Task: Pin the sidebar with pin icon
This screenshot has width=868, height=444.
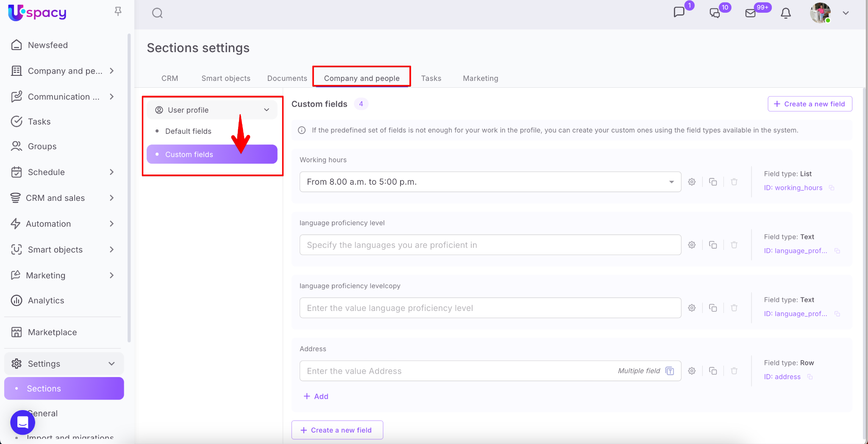Action: [118, 11]
